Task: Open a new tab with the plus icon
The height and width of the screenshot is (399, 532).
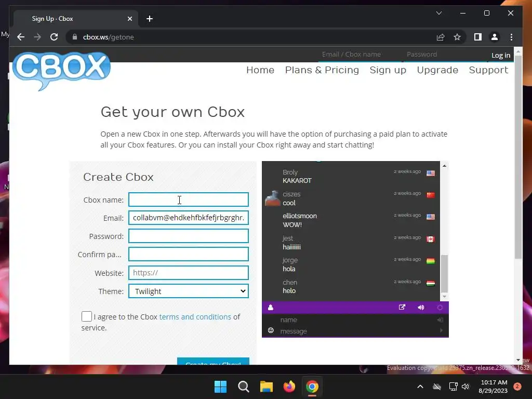Action: (150, 19)
